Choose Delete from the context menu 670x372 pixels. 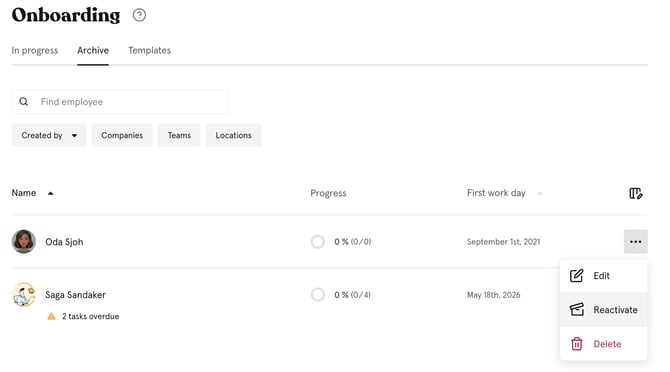pyautogui.click(x=603, y=344)
